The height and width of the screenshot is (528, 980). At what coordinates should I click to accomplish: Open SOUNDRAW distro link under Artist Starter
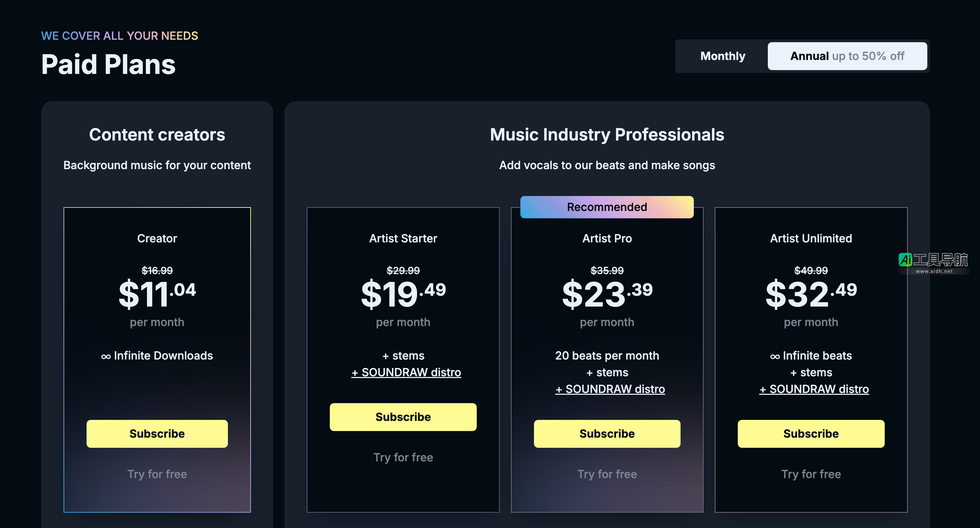pos(406,372)
